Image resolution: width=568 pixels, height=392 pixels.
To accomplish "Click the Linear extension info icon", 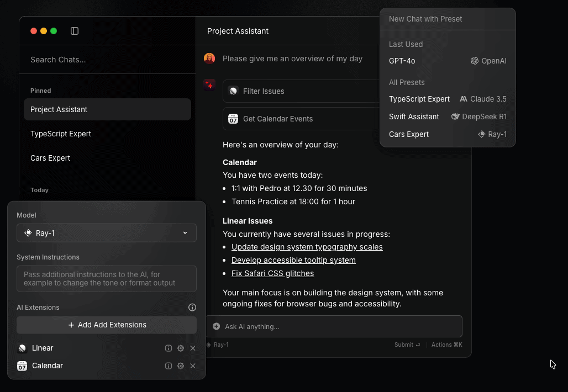I will (168, 348).
